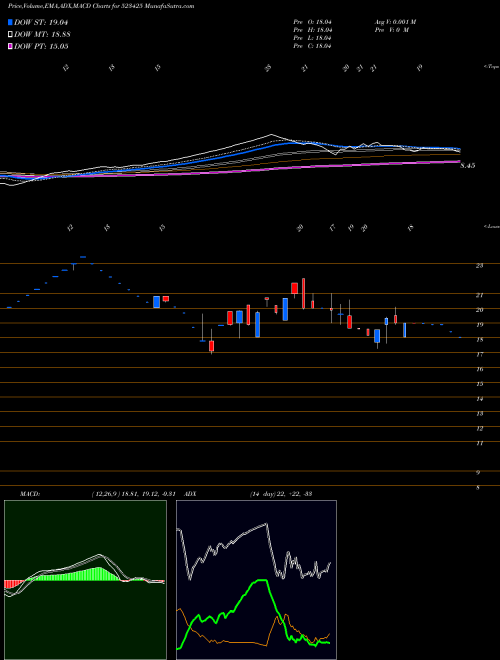500x660 pixels.
Task: Click the chart title mentioning MunafaSutra.com
Action: 101,6
